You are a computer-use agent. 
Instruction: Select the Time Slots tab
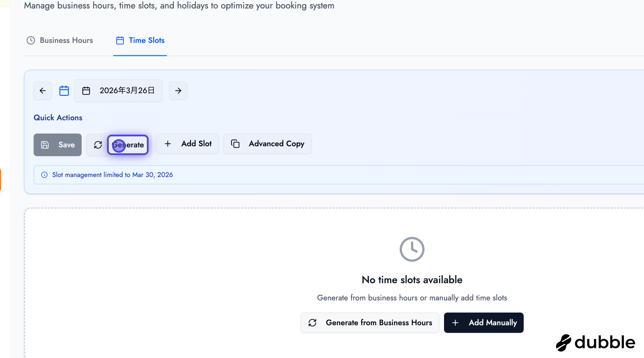pos(146,40)
